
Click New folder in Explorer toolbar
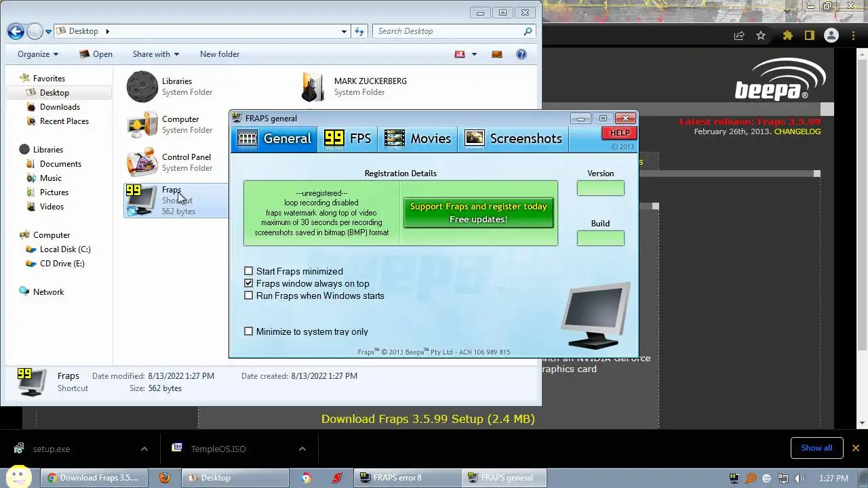[x=220, y=54]
